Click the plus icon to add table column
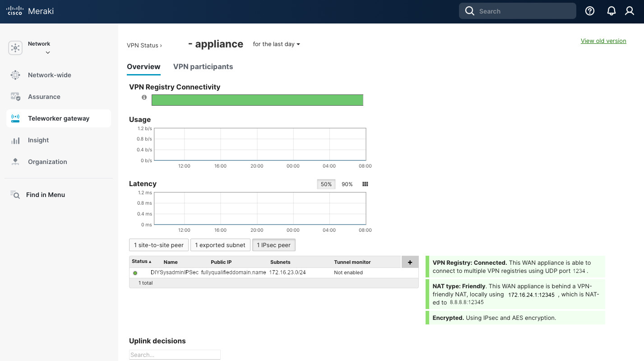The height and width of the screenshot is (361, 644). [410, 262]
